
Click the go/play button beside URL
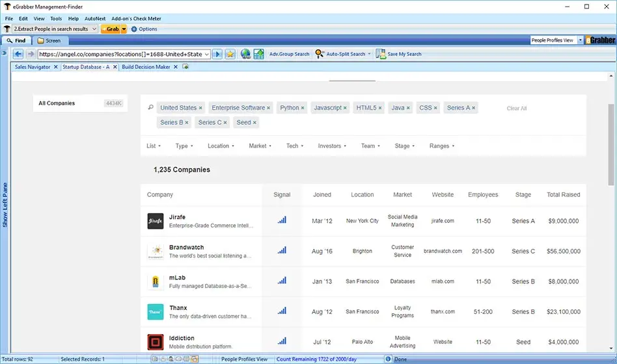click(217, 54)
